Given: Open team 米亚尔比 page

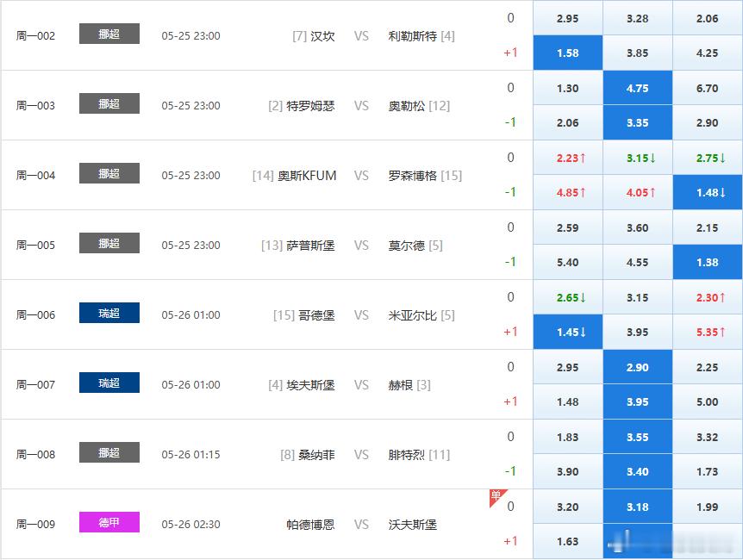Looking at the screenshot, I should [412, 315].
